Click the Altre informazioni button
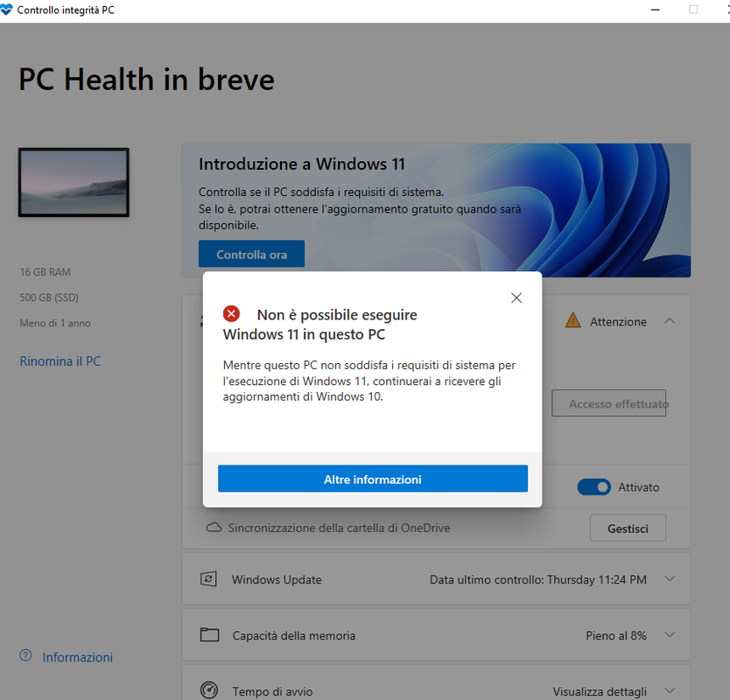730x700 pixels. tap(373, 479)
